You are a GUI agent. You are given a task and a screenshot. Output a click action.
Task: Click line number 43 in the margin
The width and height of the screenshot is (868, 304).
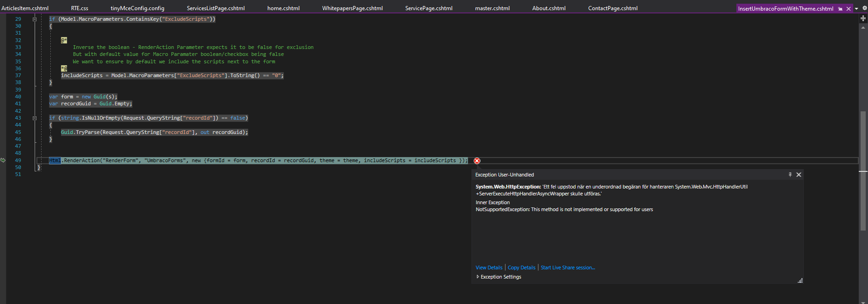click(18, 118)
